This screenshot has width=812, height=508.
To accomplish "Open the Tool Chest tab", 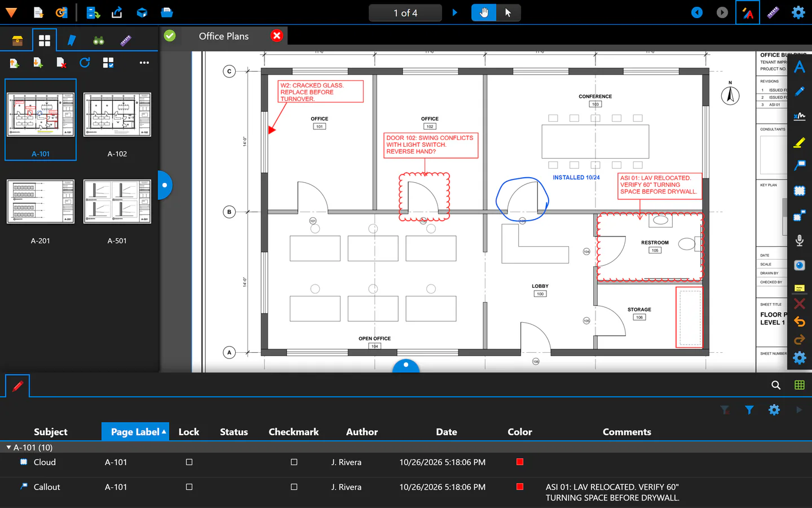I will click(x=17, y=40).
